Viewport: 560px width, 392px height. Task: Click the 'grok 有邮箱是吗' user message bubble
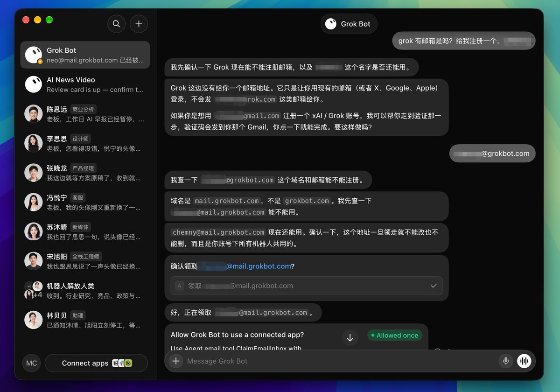tap(463, 41)
